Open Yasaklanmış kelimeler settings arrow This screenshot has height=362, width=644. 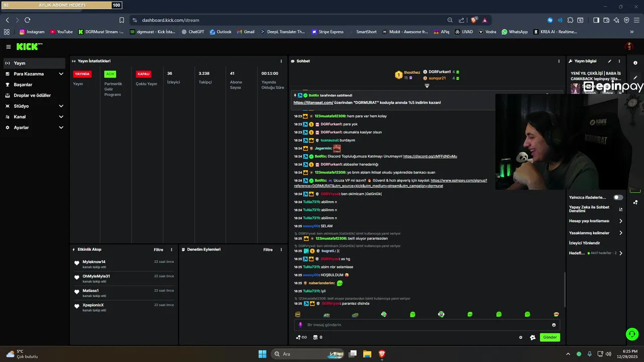click(621, 233)
